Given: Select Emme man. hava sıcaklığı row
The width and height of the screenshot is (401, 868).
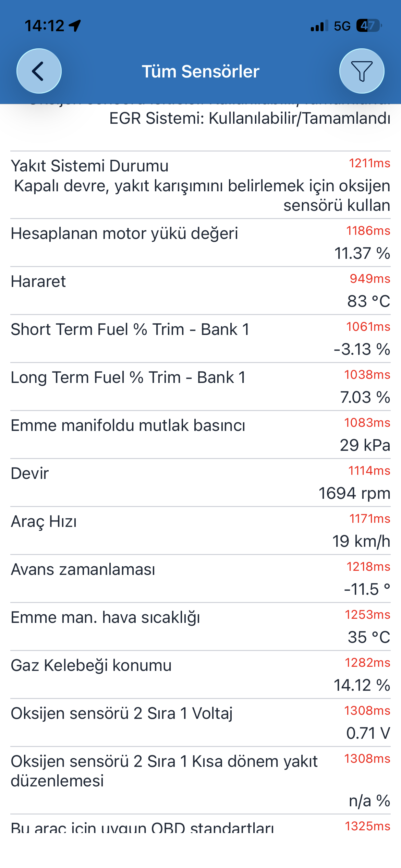Looking at the screenshot, I should [200, 627].
